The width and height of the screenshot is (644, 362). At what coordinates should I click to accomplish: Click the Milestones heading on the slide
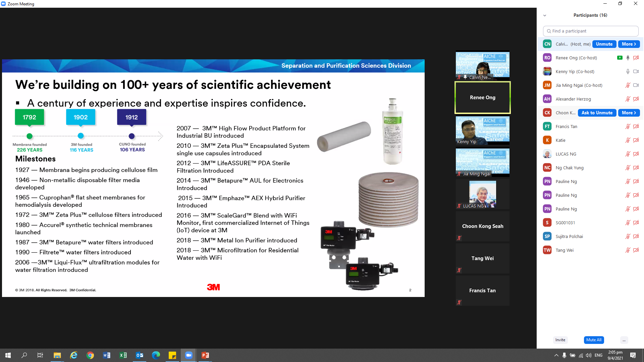[35, 159]
